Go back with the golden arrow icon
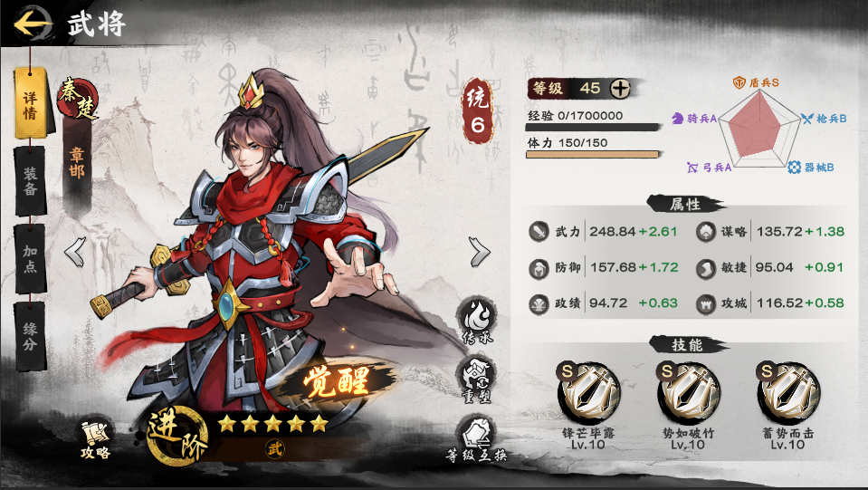Screen dimensions: 868x490 [32, 24]
